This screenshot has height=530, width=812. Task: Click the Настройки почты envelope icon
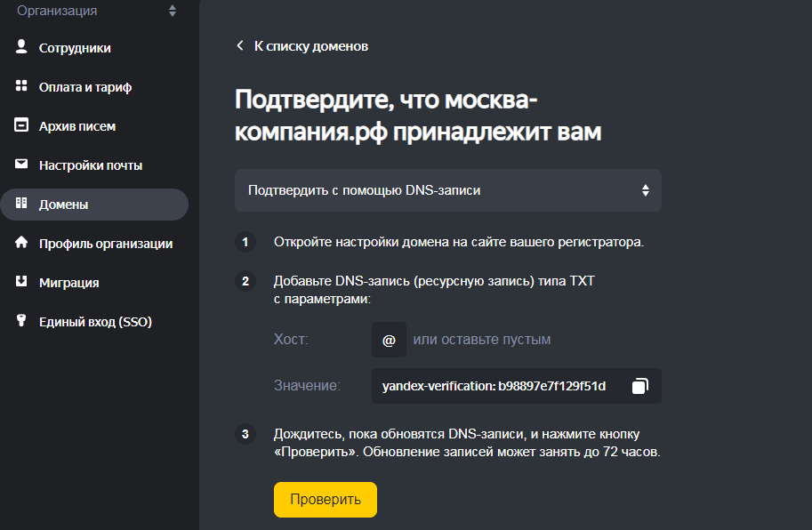pos(22,165)
